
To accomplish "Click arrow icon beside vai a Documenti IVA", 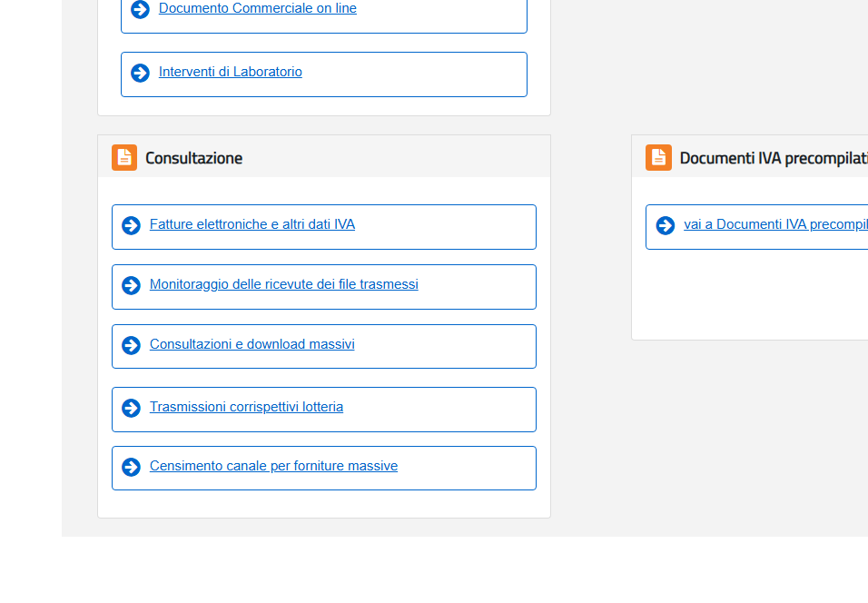I will pyautogui.click(x=666, y=225).
